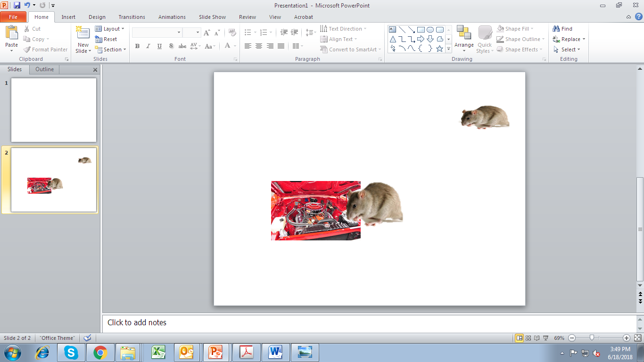Toggle italic formatting

[x=148, y=46]
